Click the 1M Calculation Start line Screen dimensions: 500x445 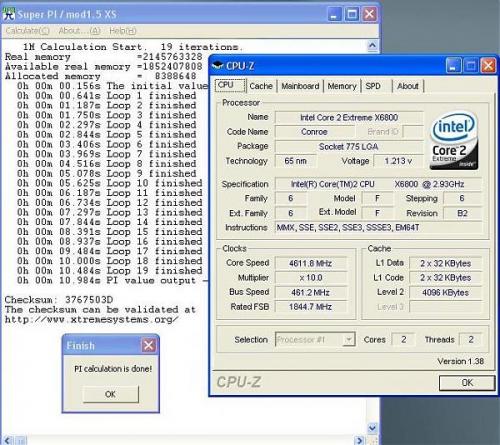point(133,47)
